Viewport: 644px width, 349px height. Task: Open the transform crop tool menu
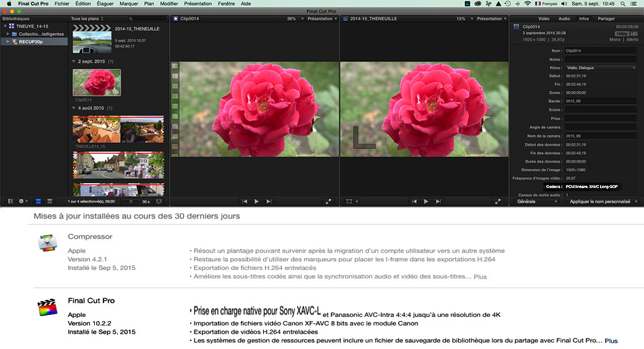(351, 201)
